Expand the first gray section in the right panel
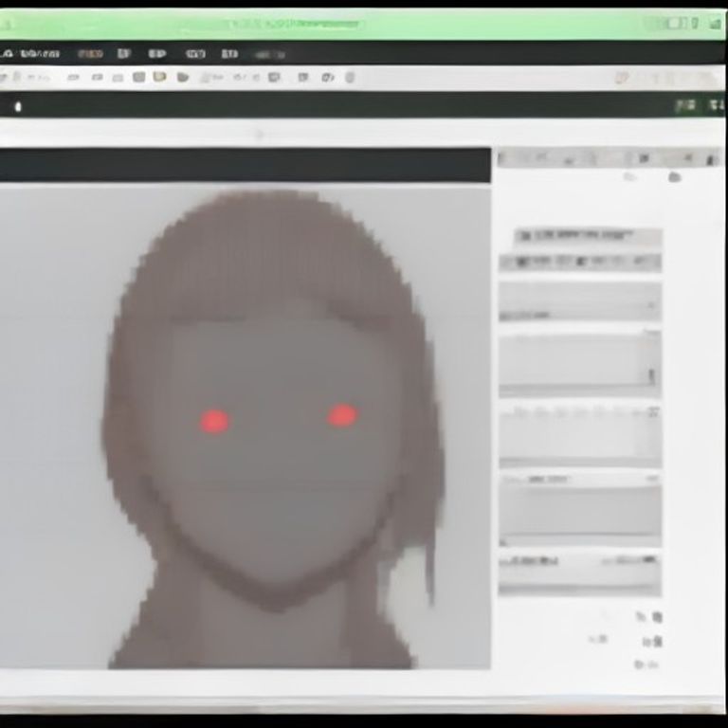 click(580, 301)
